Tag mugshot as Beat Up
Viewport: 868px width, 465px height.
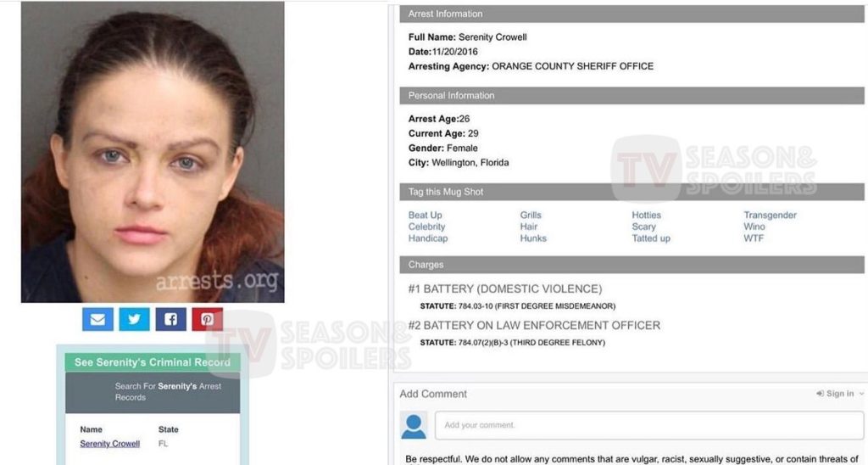[426, 215]
